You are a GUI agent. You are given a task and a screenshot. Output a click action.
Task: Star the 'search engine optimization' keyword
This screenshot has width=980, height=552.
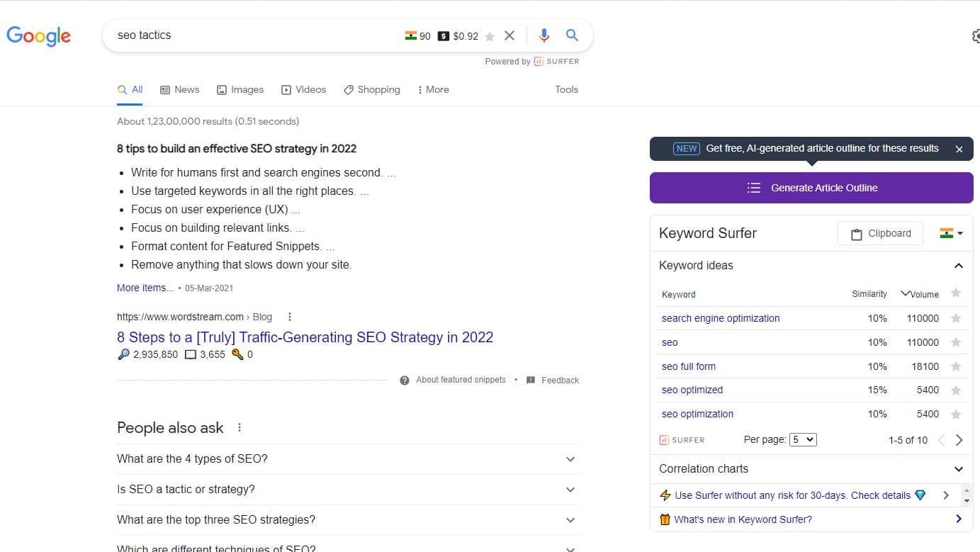point(956,318)
